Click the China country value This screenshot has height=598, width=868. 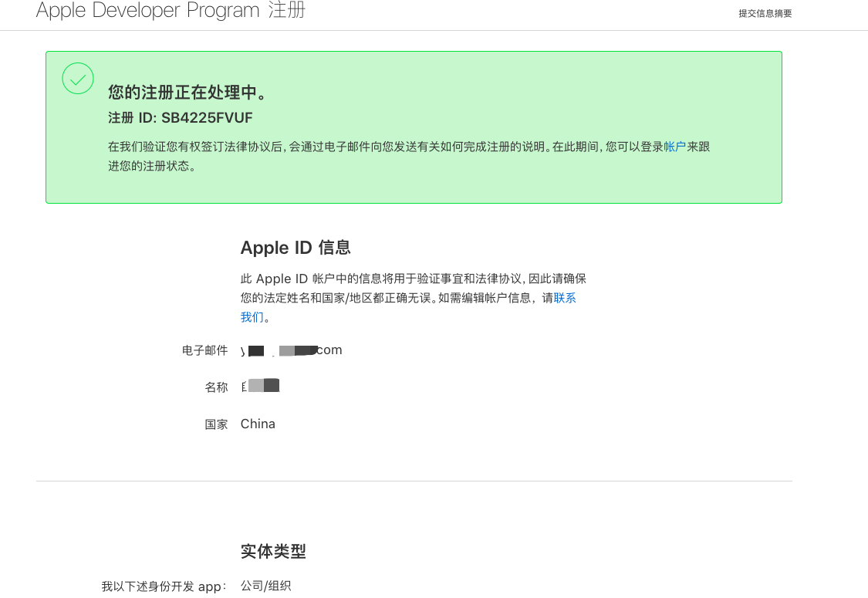tap(258, 424)
